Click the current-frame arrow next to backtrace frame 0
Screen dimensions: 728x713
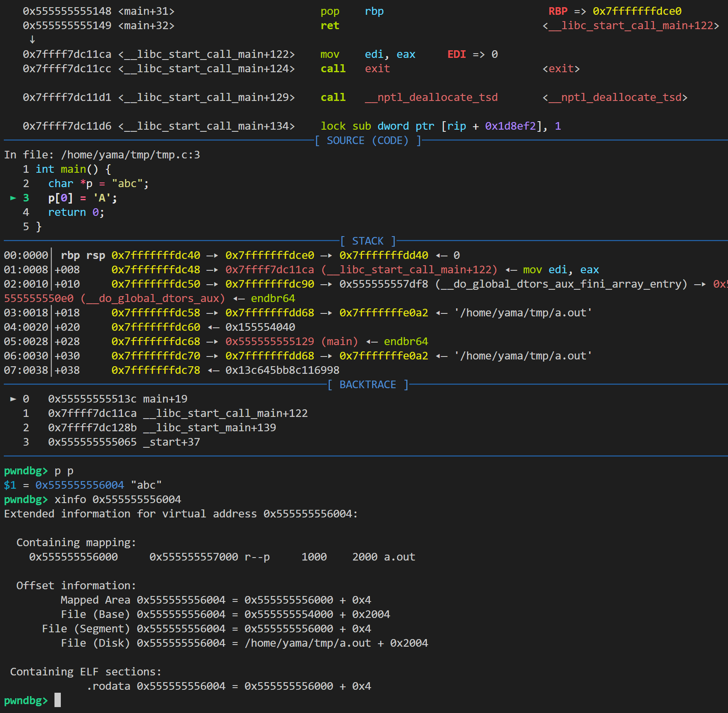click(13, 399)
